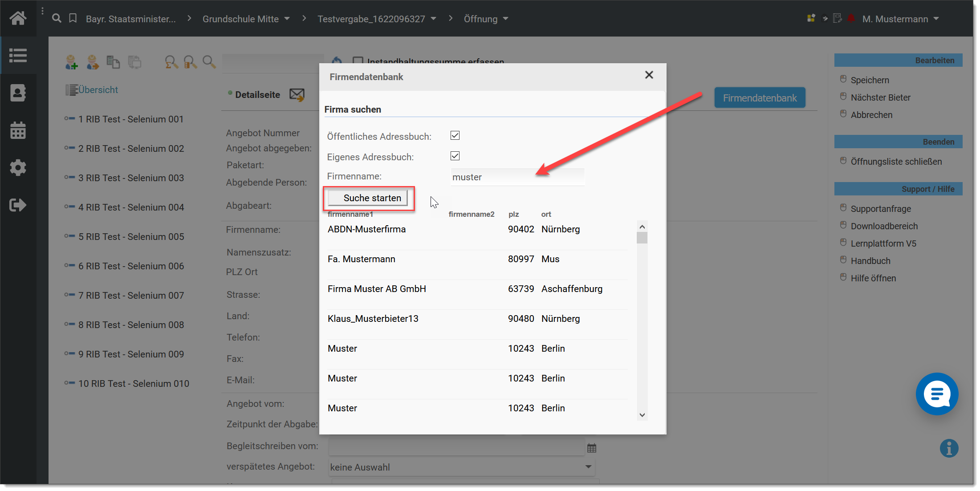Open Supportanfrage link

tap(881, 209)
